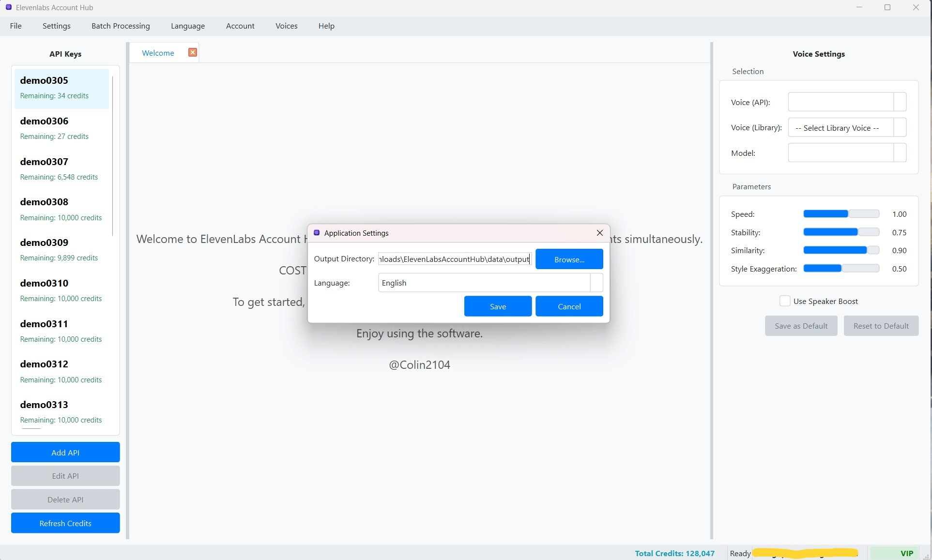
Task: Click the Similarity value 0.90
Action: point(899,250)
